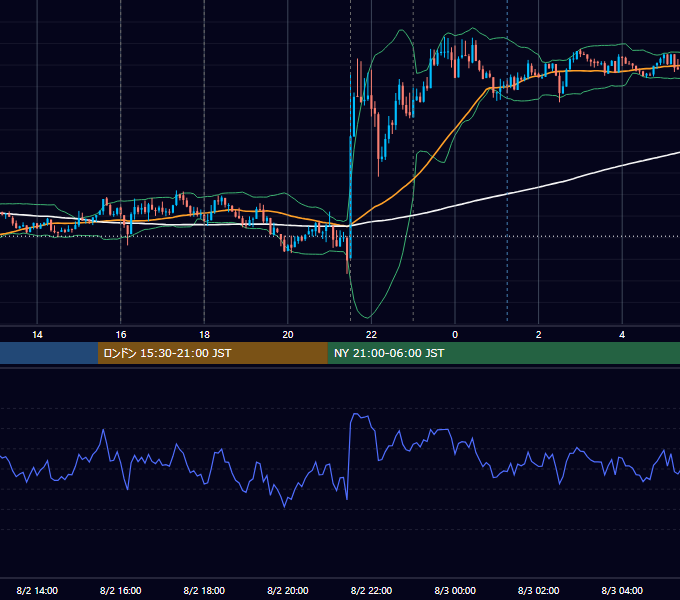Click the 8/2 20:00 time label

coord(288,590)
